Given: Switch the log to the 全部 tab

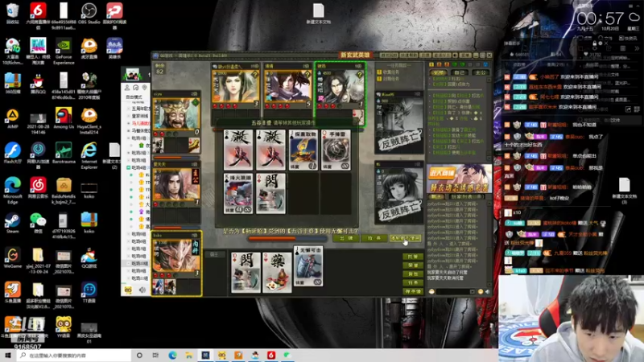Looking at the screenshot, I should [x=438, y=72].
